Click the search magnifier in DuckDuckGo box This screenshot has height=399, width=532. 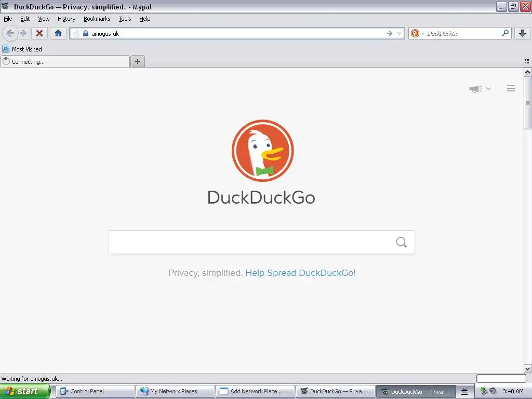(x=402, y=242)
